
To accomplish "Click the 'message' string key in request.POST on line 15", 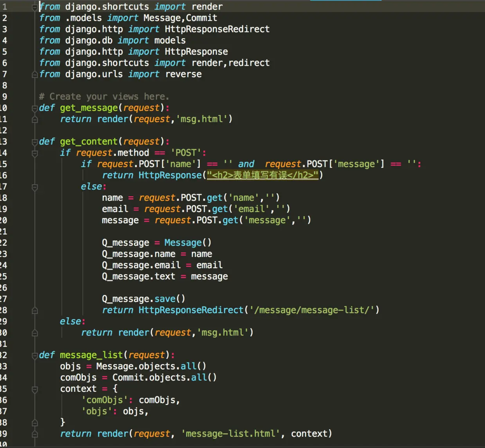I will coord(356,164).
